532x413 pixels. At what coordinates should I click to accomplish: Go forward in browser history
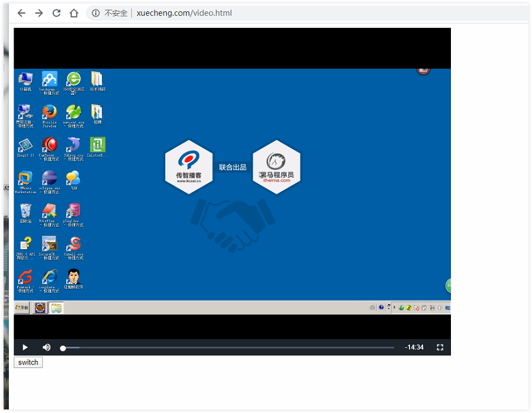[39, 13]
